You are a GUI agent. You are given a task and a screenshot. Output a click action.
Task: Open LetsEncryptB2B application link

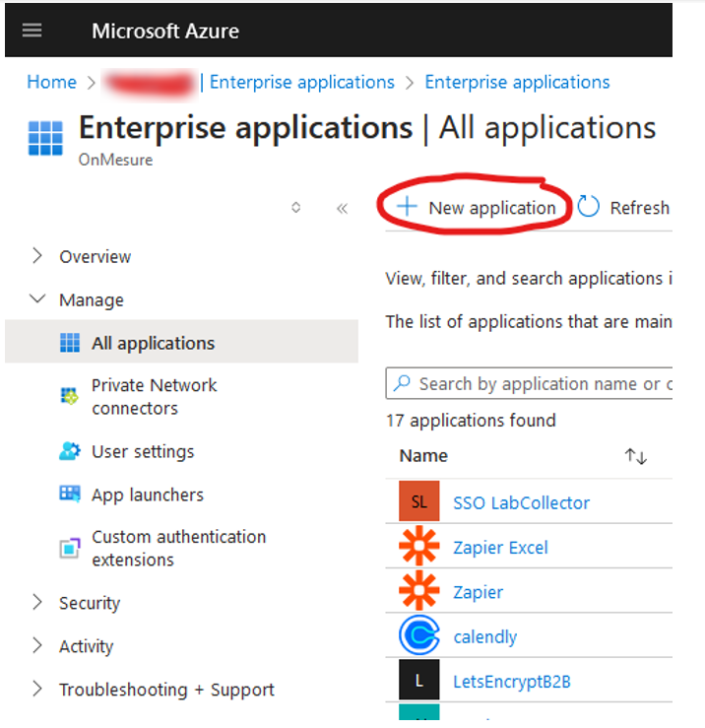(x=512, y=682)
